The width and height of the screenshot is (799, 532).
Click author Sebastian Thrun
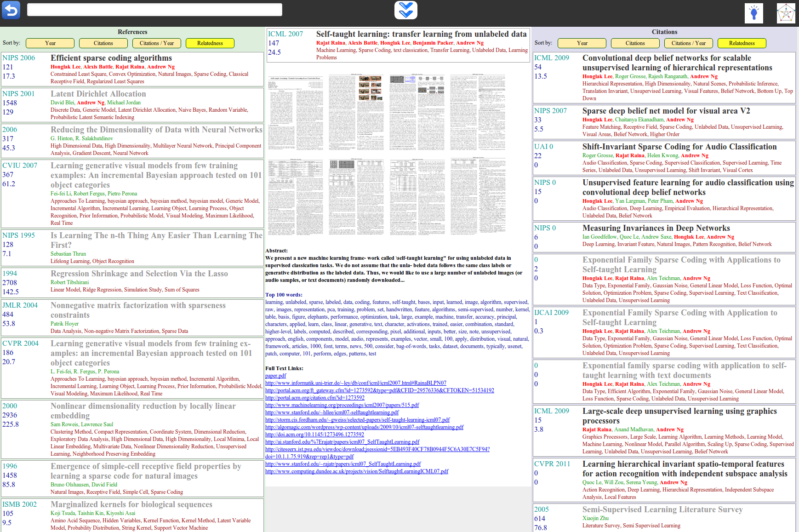click(68, 254)
